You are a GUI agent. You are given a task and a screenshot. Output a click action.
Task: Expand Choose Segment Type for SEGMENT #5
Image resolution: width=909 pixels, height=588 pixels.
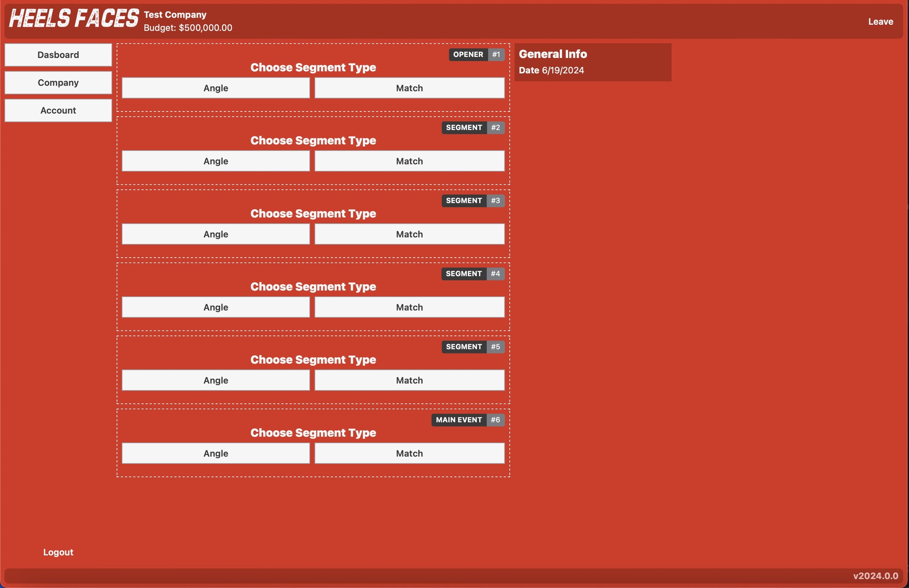[313, 359]
